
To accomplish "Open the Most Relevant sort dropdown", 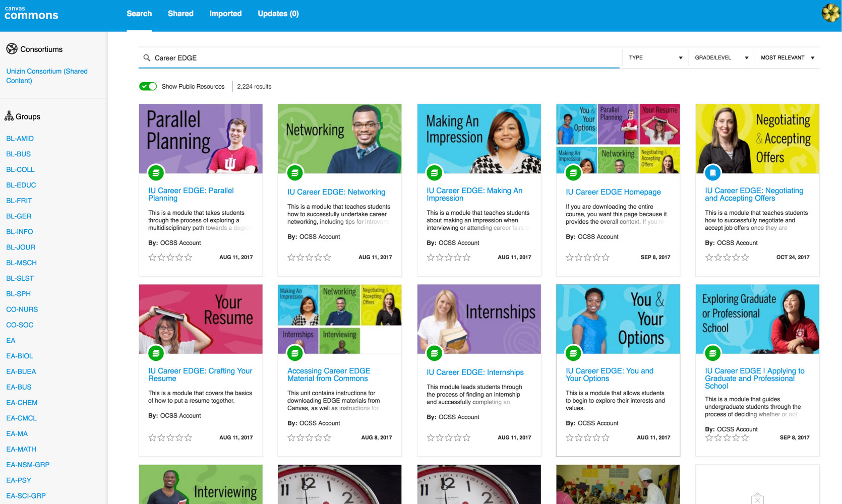I will [x=788, y=57].
